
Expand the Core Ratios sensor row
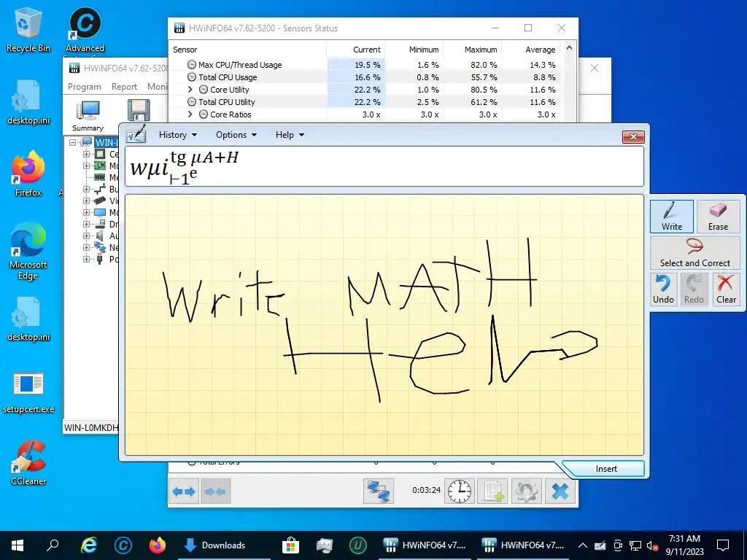(x=190, y=114)
